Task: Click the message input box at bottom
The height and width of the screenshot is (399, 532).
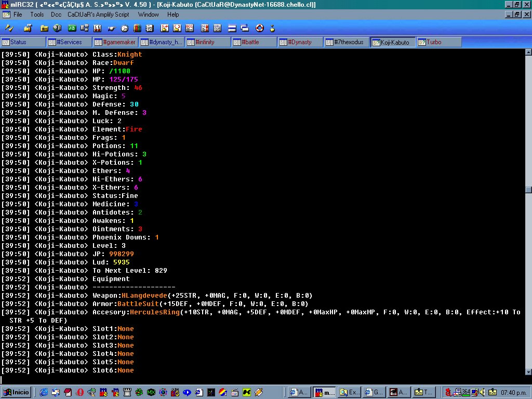Action: point(260,380)
